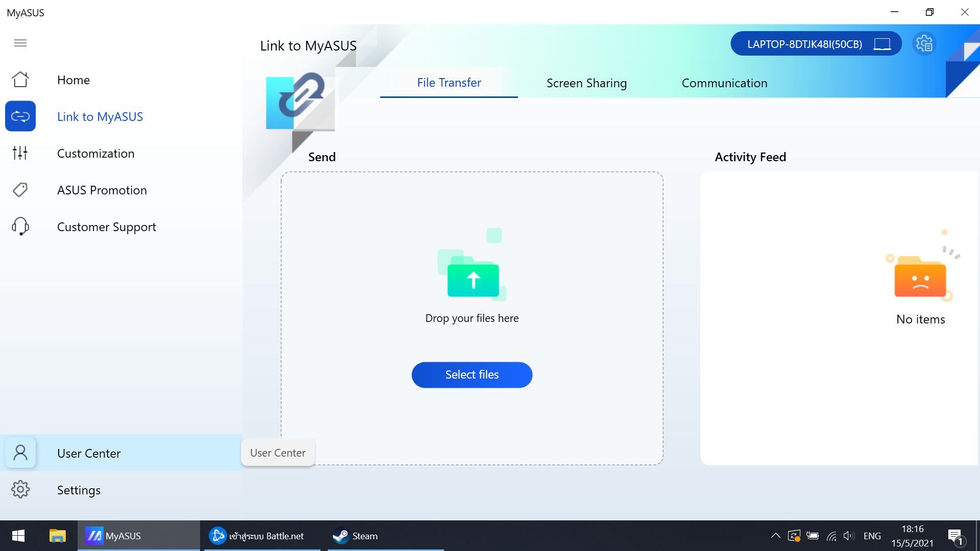The height and width of the screenshot is (551, 980).
Task: Click the LAPTOP-8DTJK48I(50CB) device button
Action: [x=816, y=44]
